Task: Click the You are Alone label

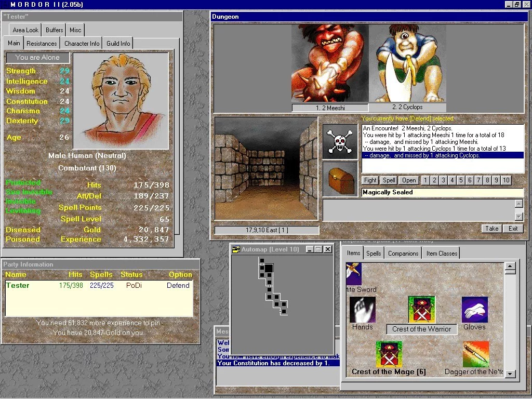Action: tap(37, 57)
